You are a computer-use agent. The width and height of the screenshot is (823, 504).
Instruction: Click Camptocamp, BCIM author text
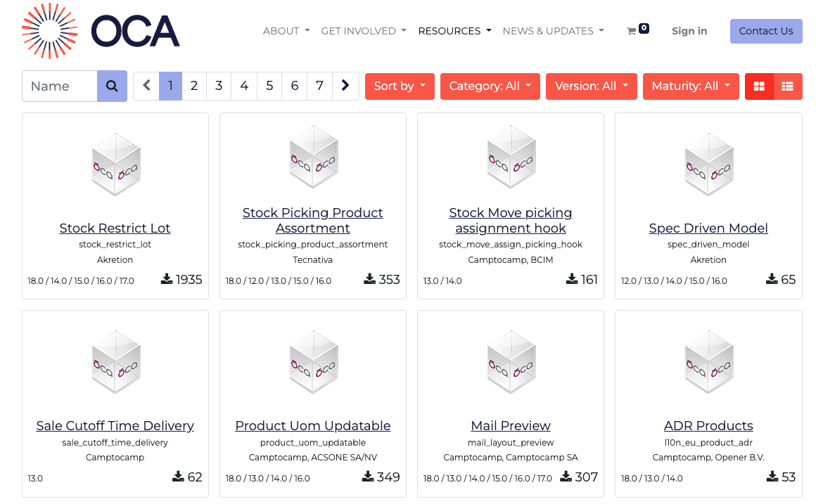pyautogui.click(x=511, y=259)
